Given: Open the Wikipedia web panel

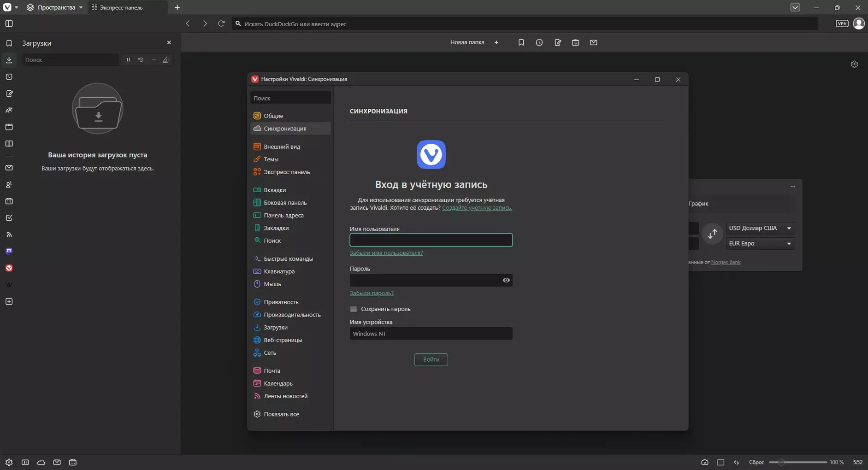Looking at the screenshot, I should coord(9,285).
